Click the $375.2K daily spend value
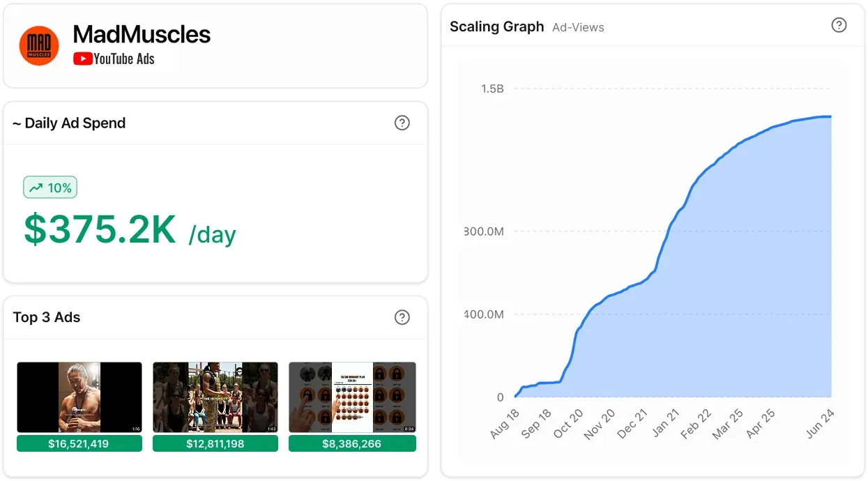Image resolution: width=868 pixels, height=481 pixels. click(100, 229)
